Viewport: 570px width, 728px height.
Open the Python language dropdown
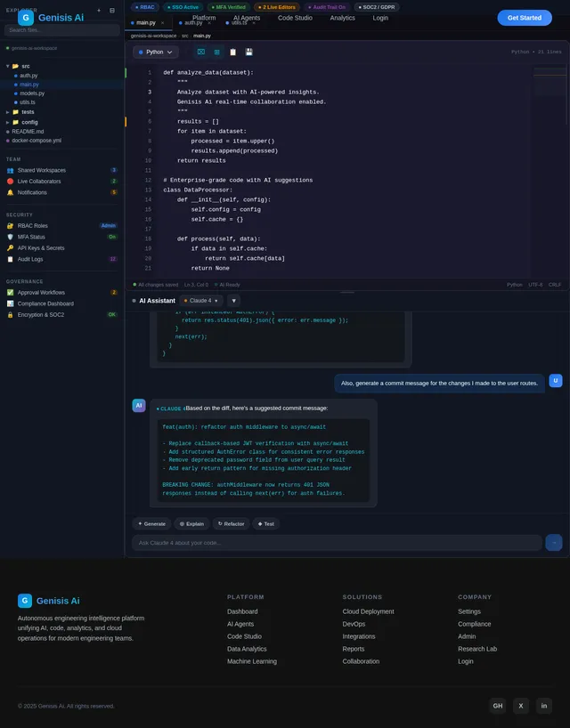156,52
